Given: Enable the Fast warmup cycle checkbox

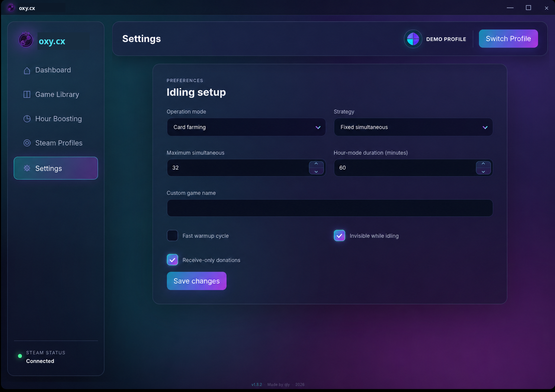Looking at the screenshot, I should pos(172,235).
